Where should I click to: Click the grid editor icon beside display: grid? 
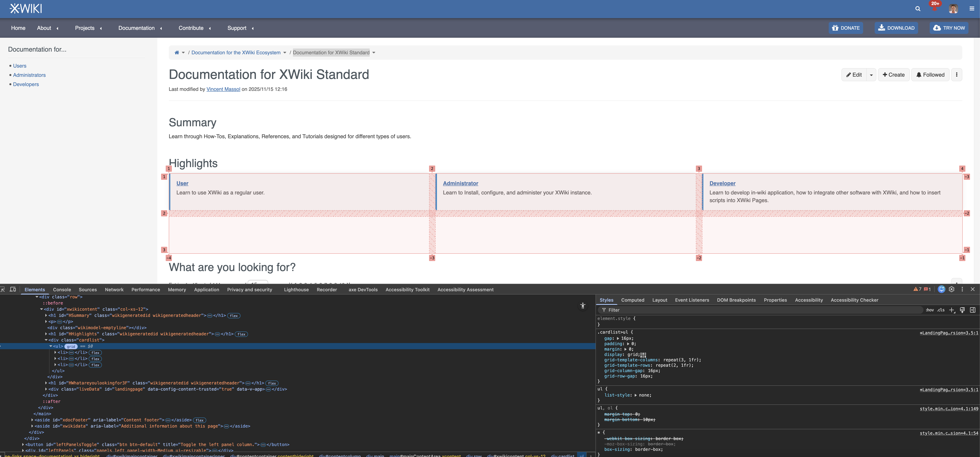[x=643, y=355]
